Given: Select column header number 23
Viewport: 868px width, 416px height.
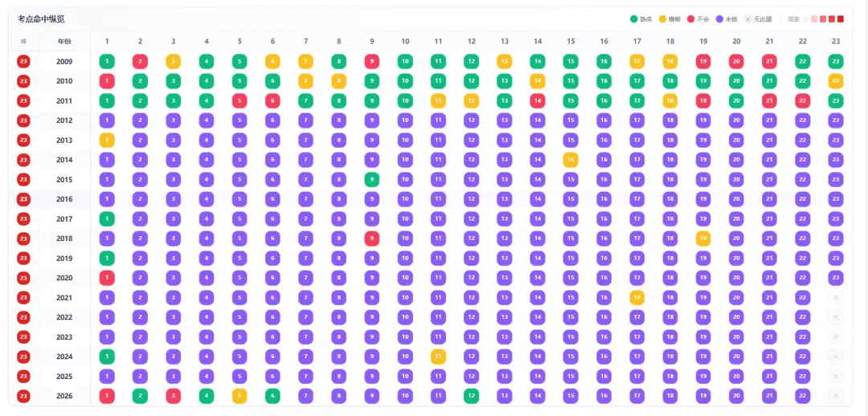Looking at the screenshot, I should pos(836,42).
